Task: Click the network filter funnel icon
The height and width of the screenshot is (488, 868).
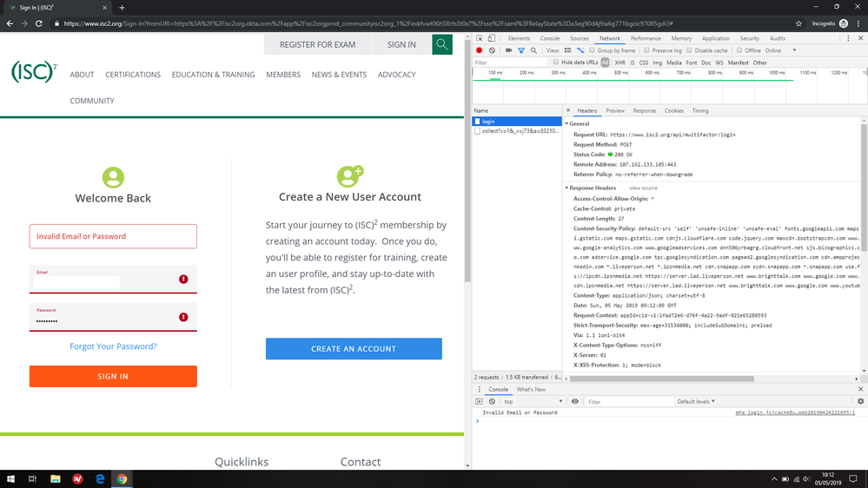Action: click(x=521, y=50)
